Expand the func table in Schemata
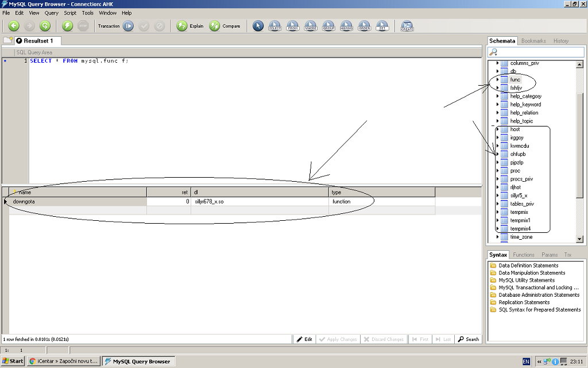This screenshot has height=368, width=588. (498, 80)
